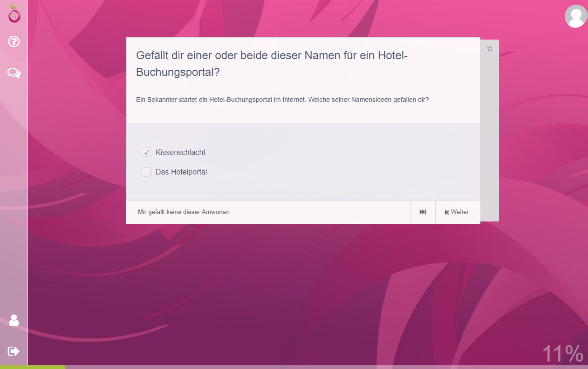Open the chat bubbles icon in sidebar

[x=14, y=73]
